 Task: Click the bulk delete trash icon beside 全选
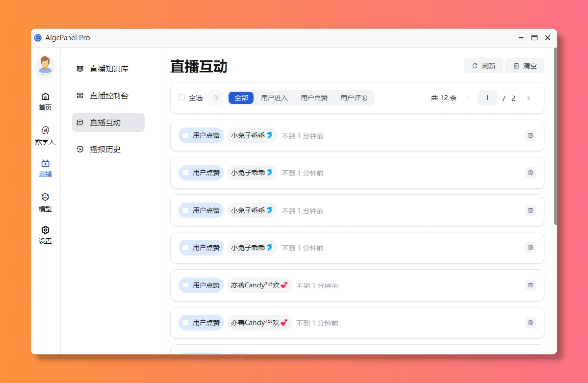click(x=216, y=98)
